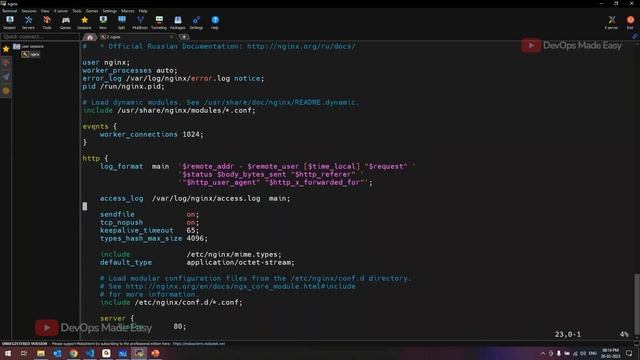Click 'default_type' directive text

click(x=126, y=262)
